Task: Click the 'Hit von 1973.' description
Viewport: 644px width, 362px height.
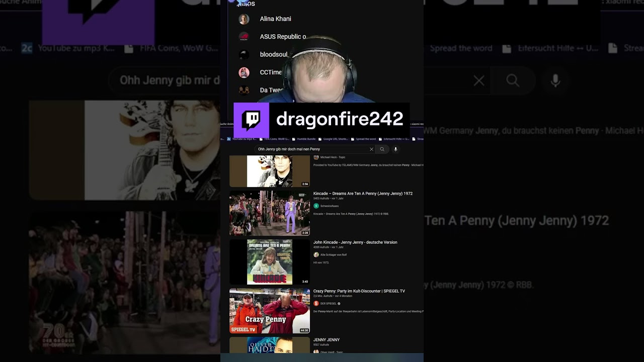Action: coord(321,262)
